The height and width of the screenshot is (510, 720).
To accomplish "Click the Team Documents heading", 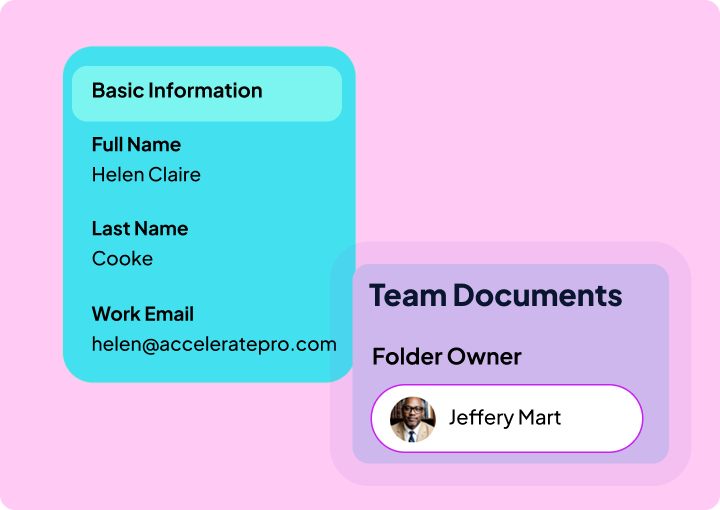I will coord(495,295).
